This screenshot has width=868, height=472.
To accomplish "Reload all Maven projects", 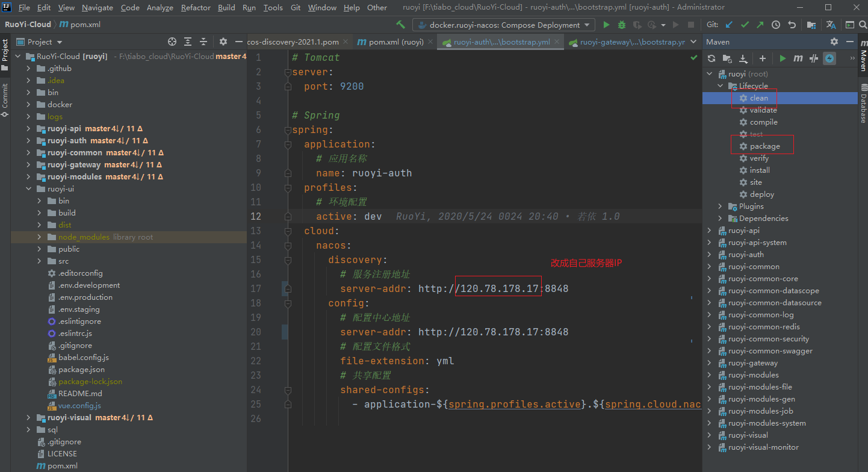I will point(711,58).
